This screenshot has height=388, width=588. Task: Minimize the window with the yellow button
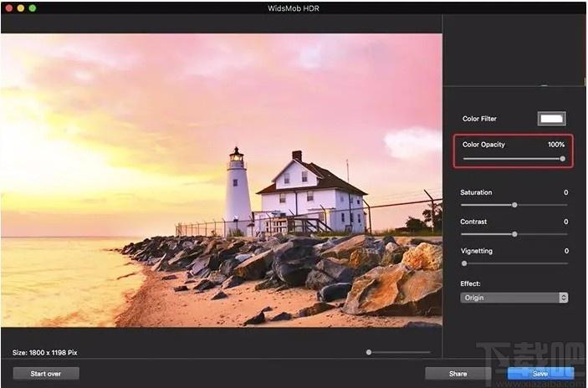pyautogui.click(x=21, y=8)
